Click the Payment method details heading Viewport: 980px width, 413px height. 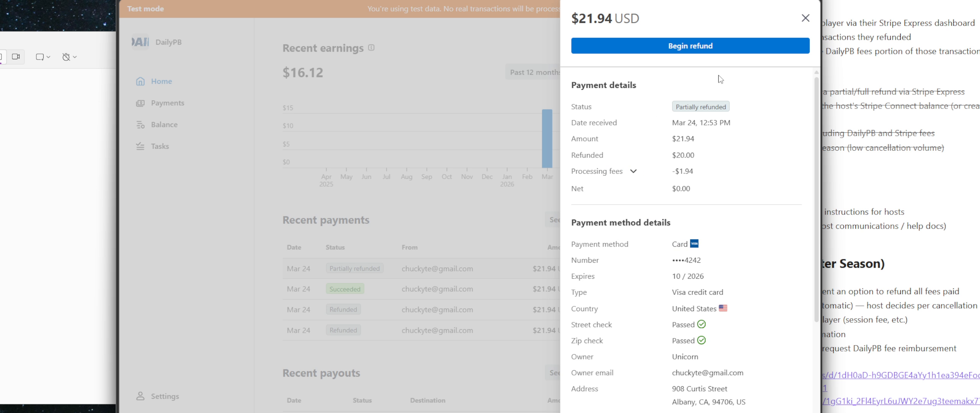pos(621,223)
